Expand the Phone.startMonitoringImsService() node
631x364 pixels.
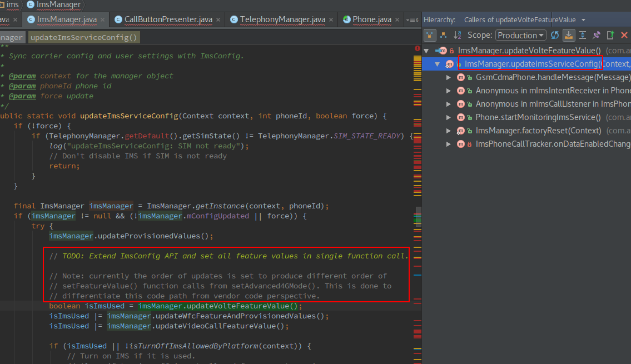pos(448,117)
